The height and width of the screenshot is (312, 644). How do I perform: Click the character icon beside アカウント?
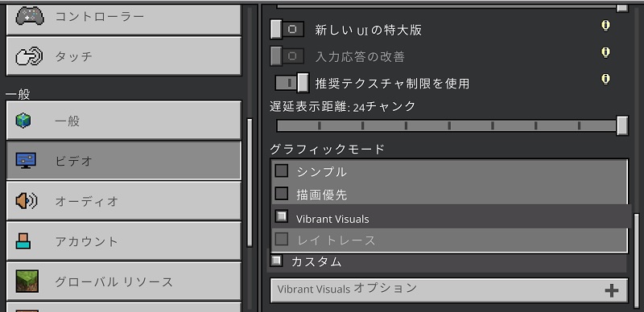(x=23, y=241)
